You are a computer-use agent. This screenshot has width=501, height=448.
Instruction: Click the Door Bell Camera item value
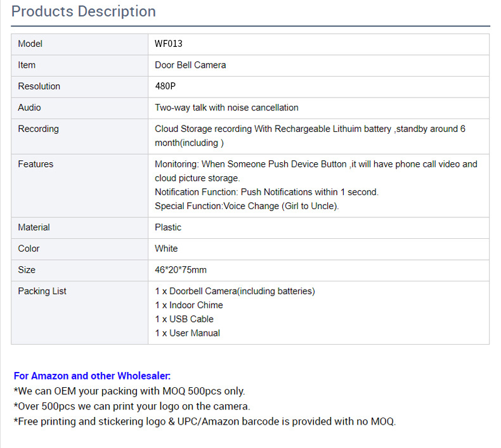point(190,65)
